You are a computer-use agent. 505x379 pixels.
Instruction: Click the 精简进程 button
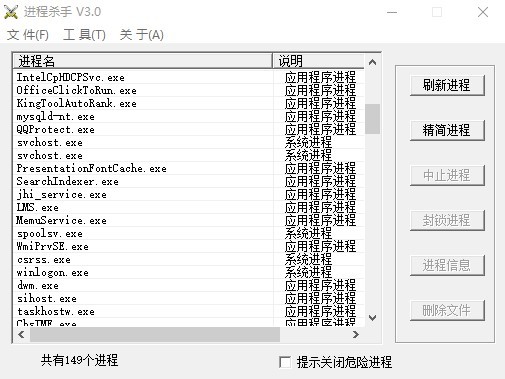click(447, 130)
